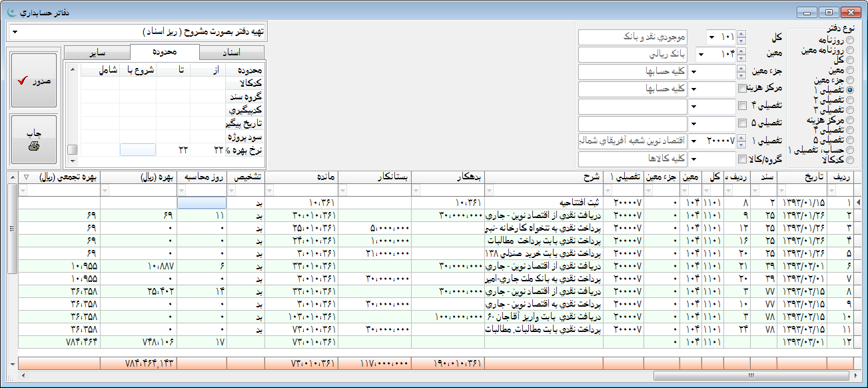Viewport: 868px width, 388px height.
Task: Click the چاپ printer button
Action: pyautogui.click(x=34, y=139)
